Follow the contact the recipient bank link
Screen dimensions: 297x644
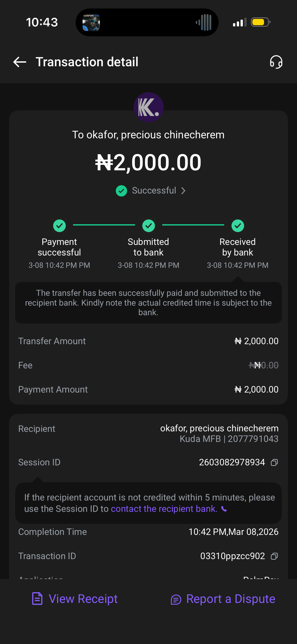click(x=164, y=509)
